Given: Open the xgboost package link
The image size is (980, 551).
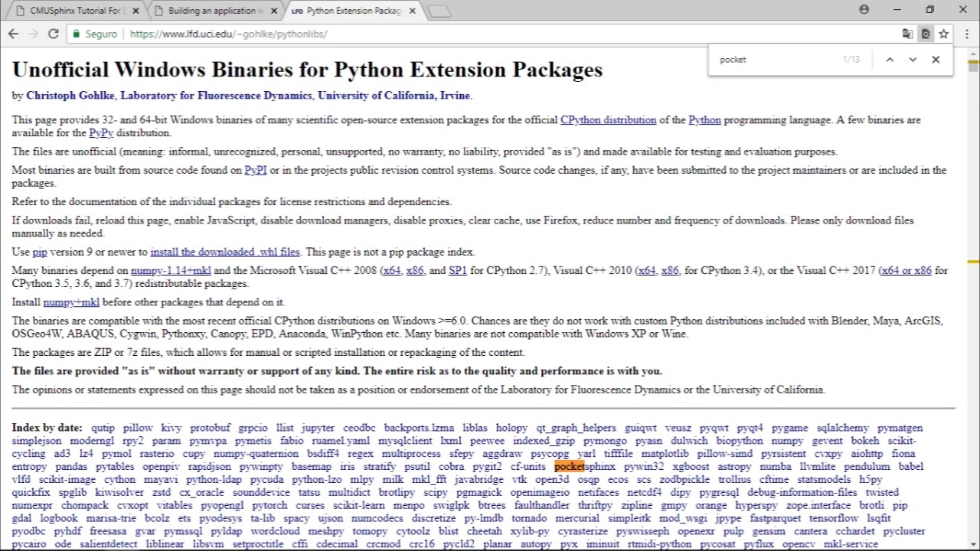Looking at the screenshot, I should 691,466.
